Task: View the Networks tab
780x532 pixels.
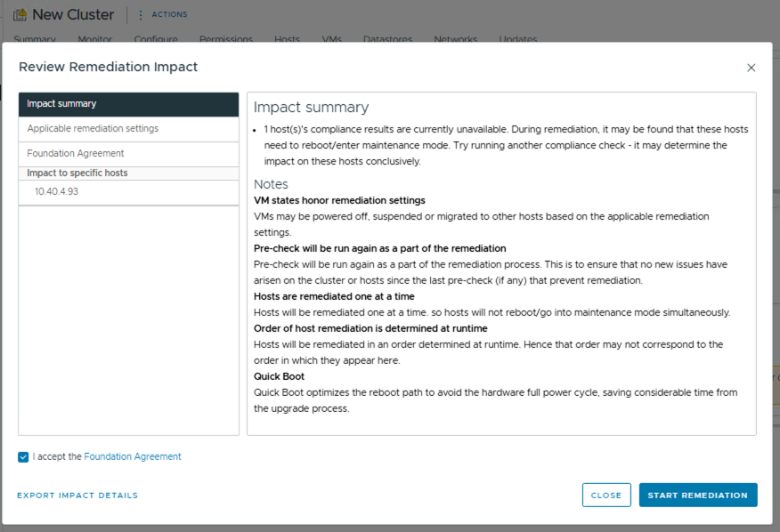Action: [x=456, y=39]
